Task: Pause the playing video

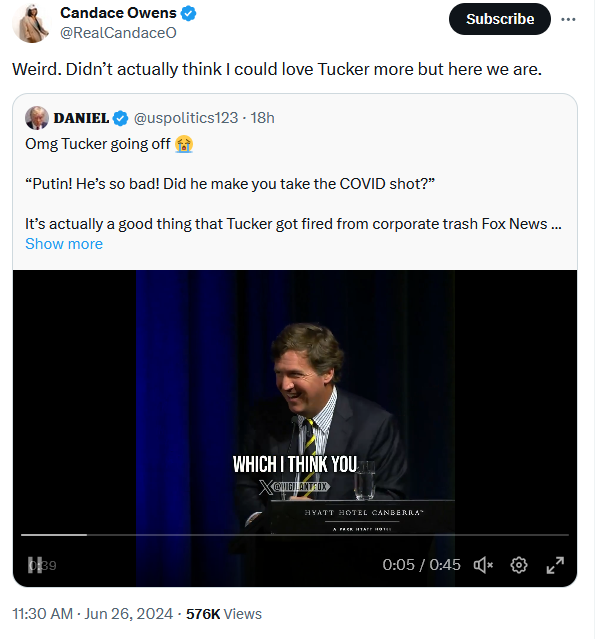Action: pos(35,565)
